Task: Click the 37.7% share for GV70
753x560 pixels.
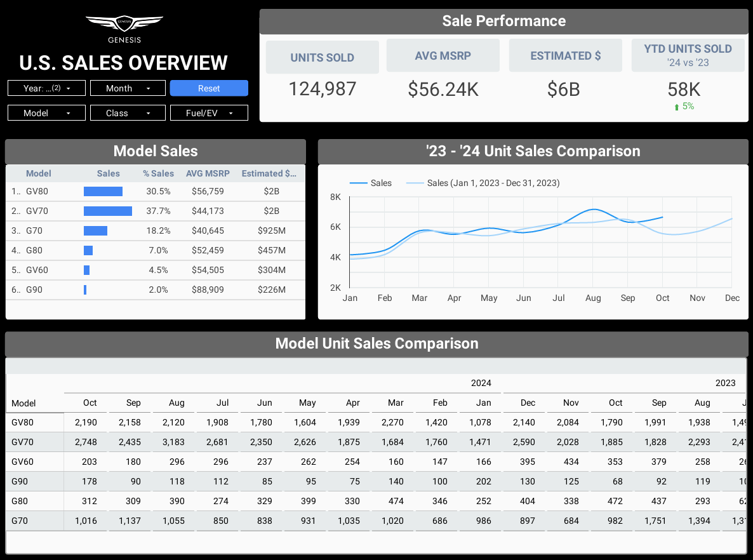Action: click(x=159, y=211)
